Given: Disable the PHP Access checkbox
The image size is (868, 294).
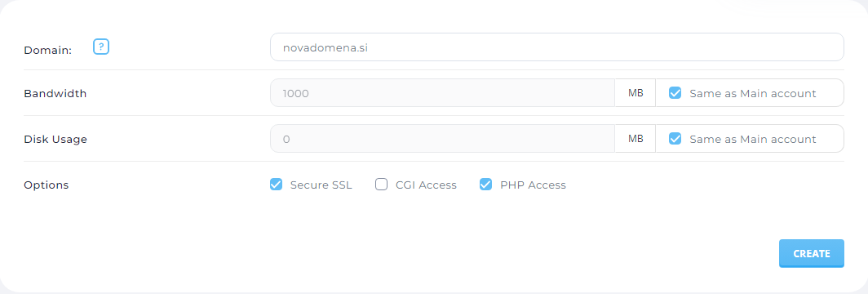Looking at the screenshot, I should coord(485,185).
